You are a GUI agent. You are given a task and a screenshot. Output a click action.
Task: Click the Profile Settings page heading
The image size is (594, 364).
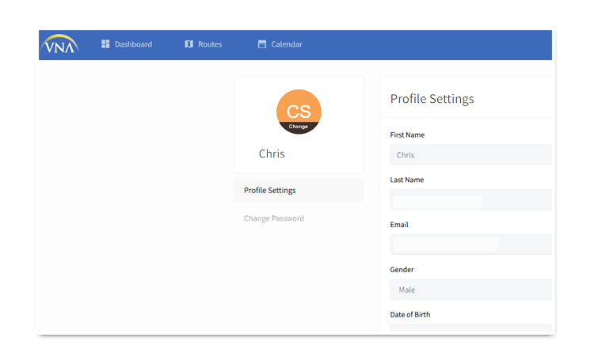(x=432, y=99)
